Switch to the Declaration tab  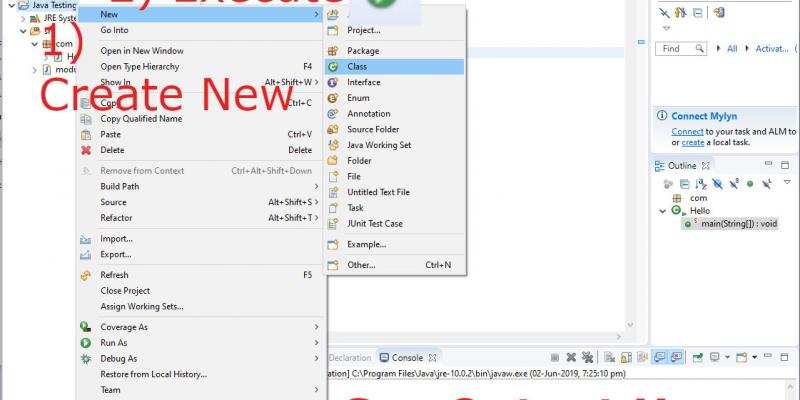[350, 358]
